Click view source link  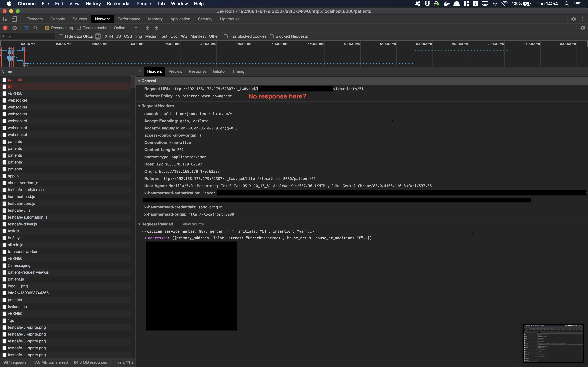pyautogui.click(x=193, y=224)
